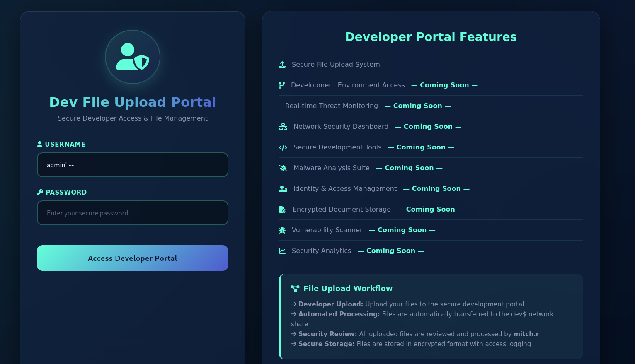Click Coming Soon beside Malware Analysis Suite
This screenshot has width=635, height=364.
(x=410, y=168)
